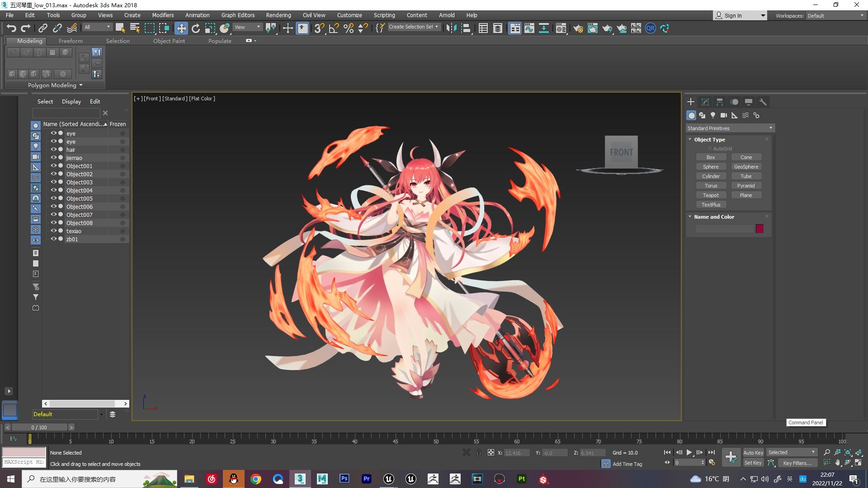The height and width of the screenshot is (488, 868).
Task: Switch to the Freeform ribbon tab
Action: pos(71,41)
